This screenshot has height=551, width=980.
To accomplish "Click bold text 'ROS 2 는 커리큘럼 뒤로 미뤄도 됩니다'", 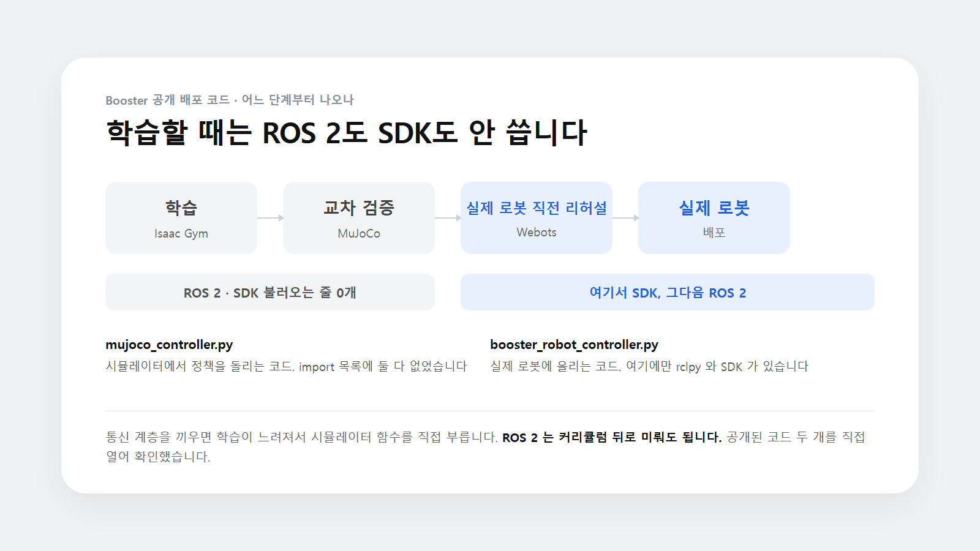I will [x=612, y=437].
